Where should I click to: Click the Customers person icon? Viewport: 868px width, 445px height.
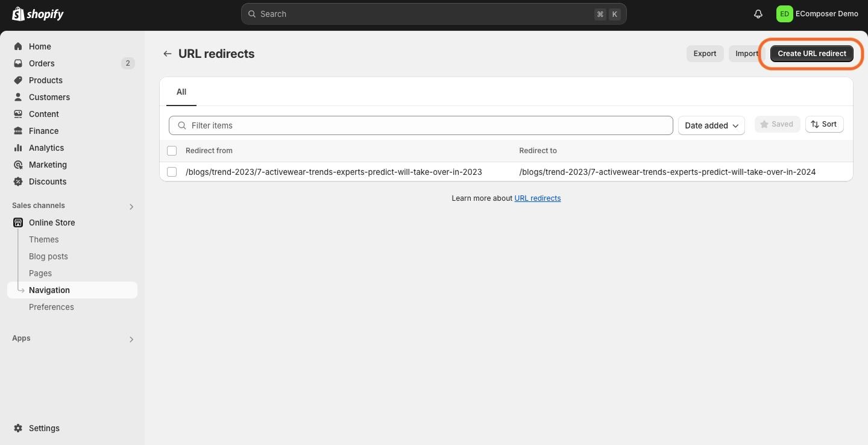coord(18,97)
